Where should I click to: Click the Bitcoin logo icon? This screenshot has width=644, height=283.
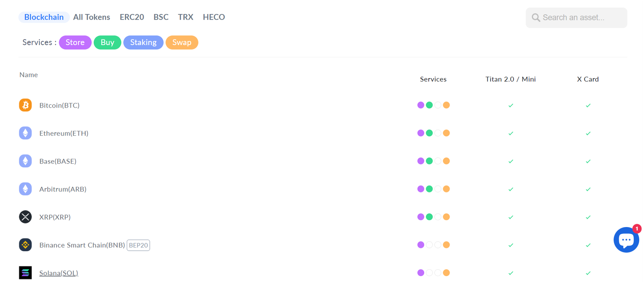(x=25, y=105)
